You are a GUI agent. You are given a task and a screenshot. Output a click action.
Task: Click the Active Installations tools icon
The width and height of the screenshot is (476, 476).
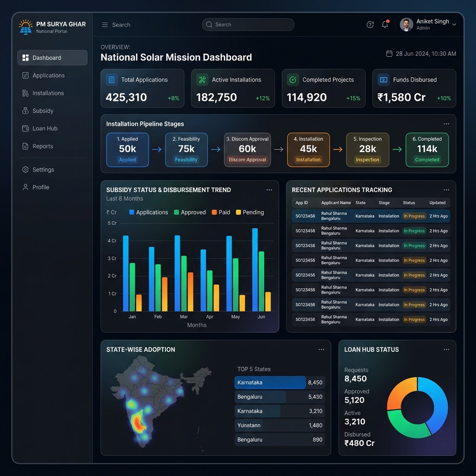pyautogui.click(x=202, y=80)
